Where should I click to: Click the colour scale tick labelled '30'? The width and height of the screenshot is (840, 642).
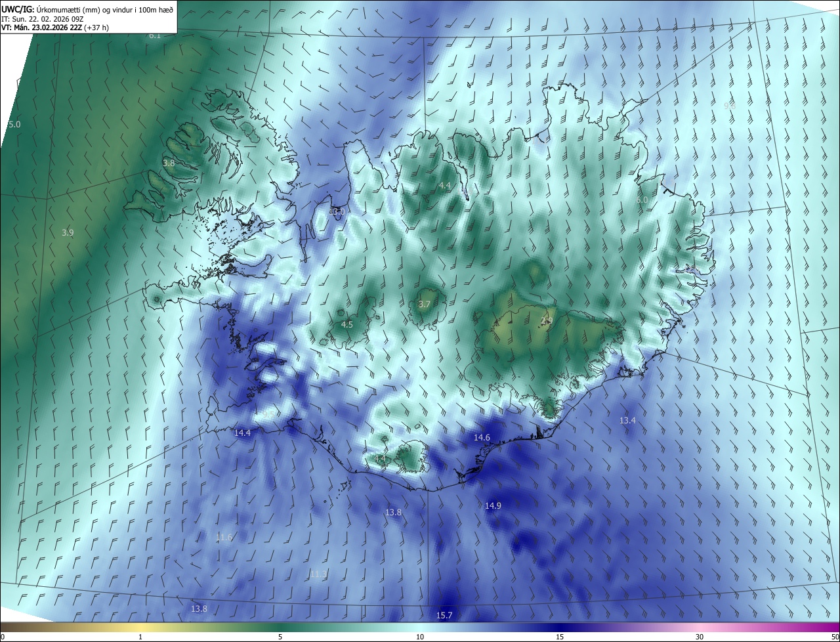pyautogui.click(x=700, y=637)
